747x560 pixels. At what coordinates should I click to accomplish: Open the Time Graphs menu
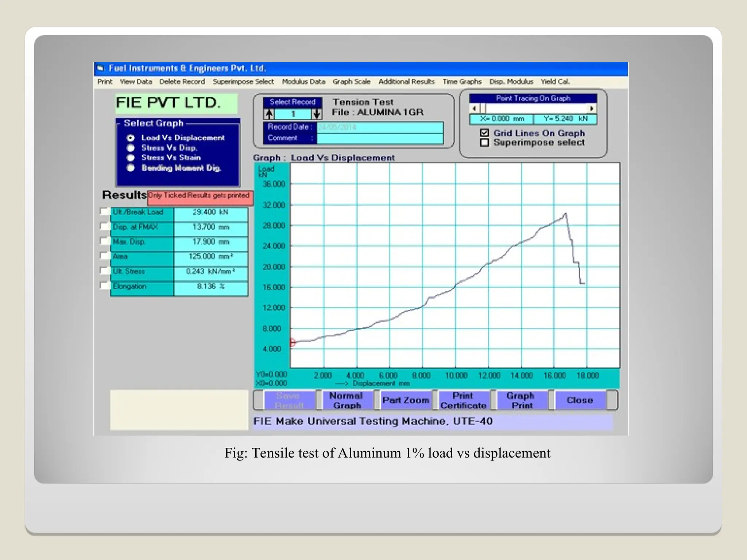click(462, 82)
